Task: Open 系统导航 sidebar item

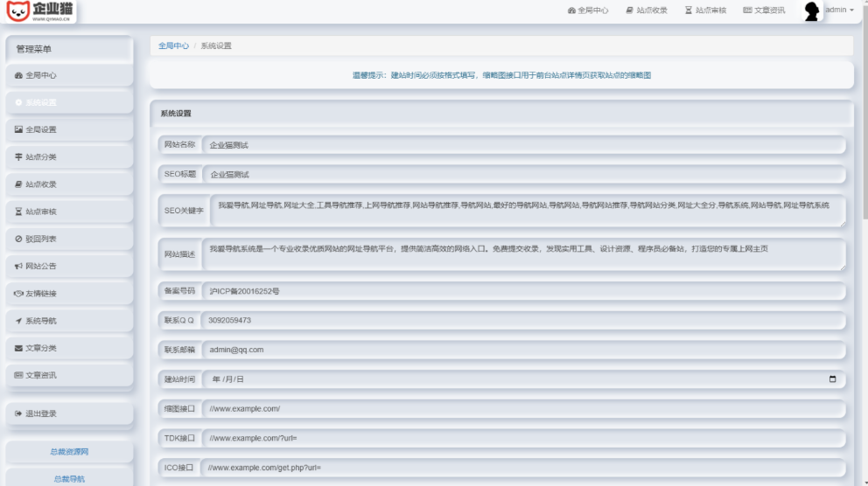Action: point(70,321)
